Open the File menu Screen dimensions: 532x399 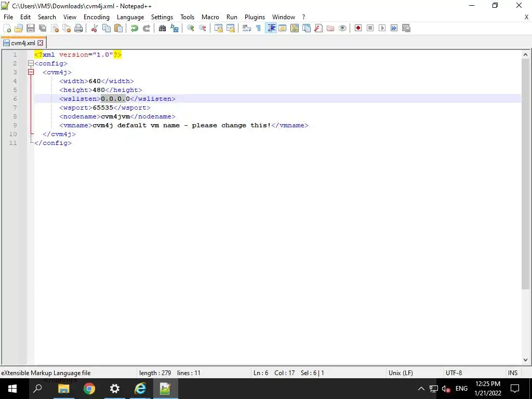click(8, 17)
